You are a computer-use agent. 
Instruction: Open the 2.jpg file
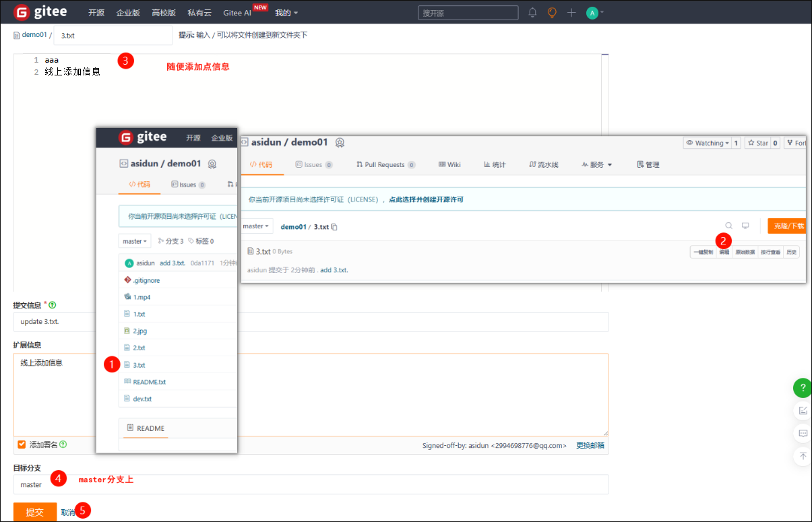point(139,331)
